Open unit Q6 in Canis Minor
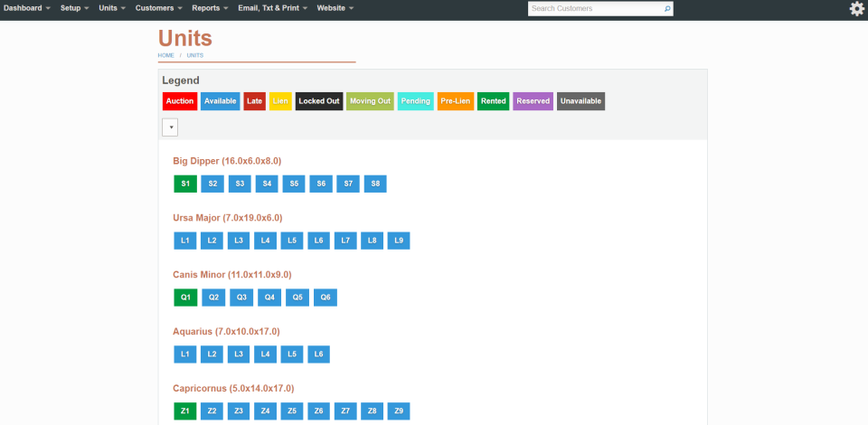 coord(325,297)
